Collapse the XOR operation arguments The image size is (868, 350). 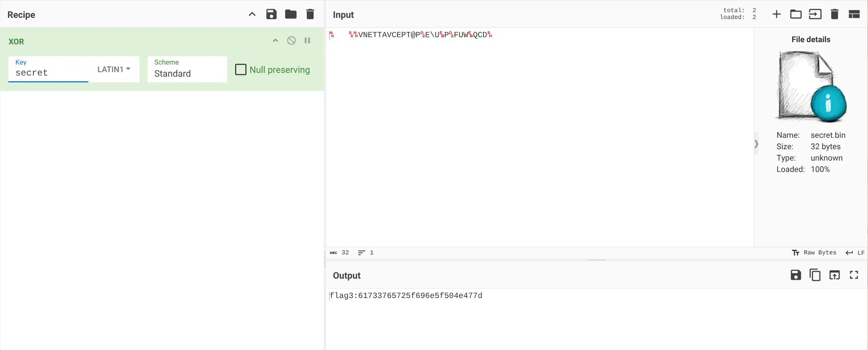point(275,41)
